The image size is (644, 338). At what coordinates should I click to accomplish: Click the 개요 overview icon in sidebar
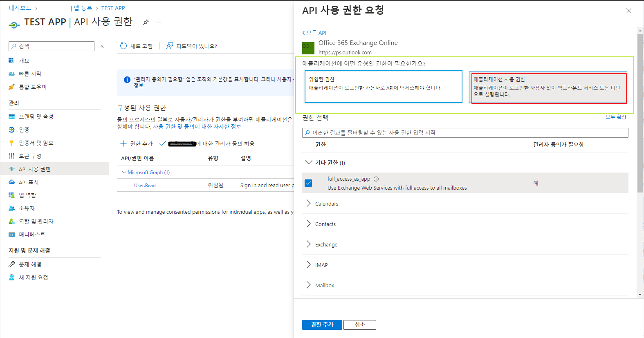pyautogui.click(x=11, y=60)
